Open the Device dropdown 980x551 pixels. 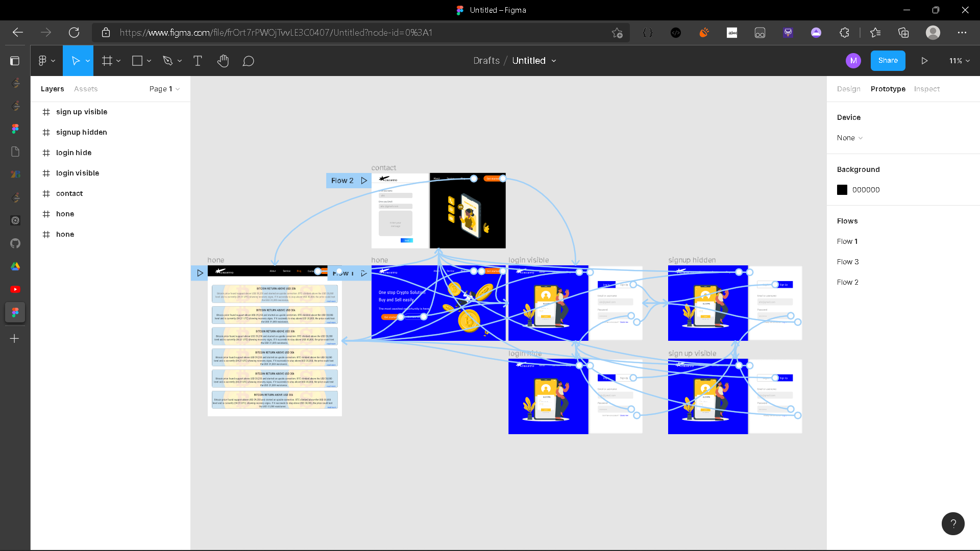(x=849, y=138)
